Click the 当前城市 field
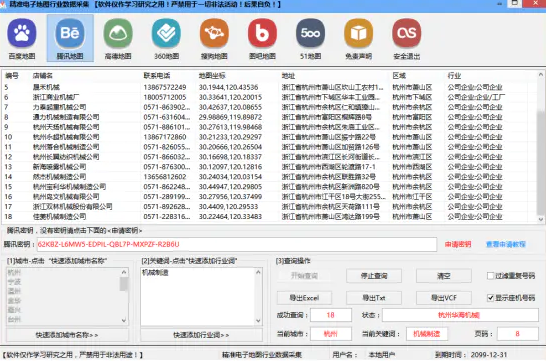This screenshot has width=546, height=361. click(x=331, y=334)
